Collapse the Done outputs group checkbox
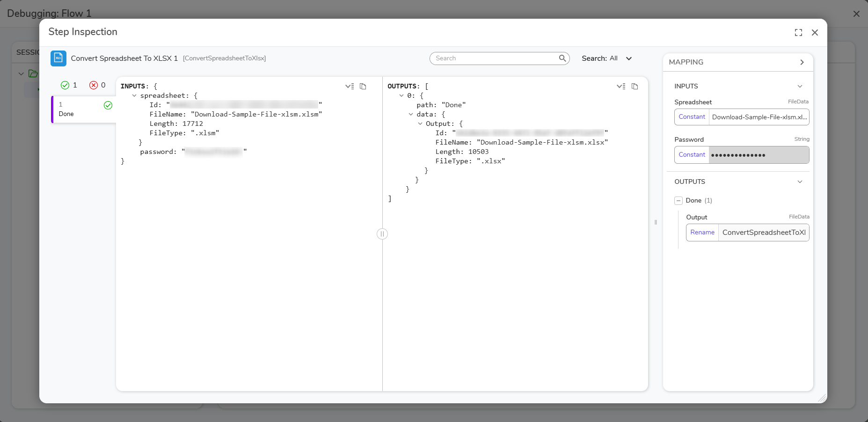Viewport: 868px width, 422px height. (x=678, y=201)
